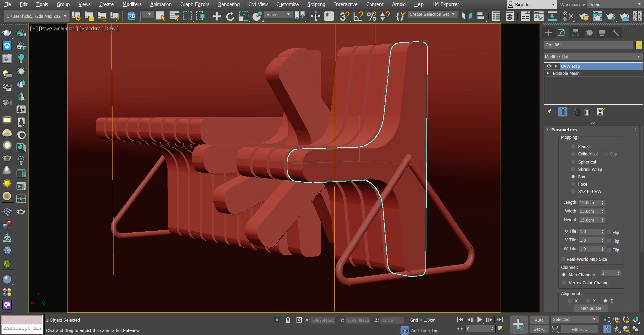Remove modifier from stack trash icon
The height and width of the screenshot is (335, 644).
587,112
